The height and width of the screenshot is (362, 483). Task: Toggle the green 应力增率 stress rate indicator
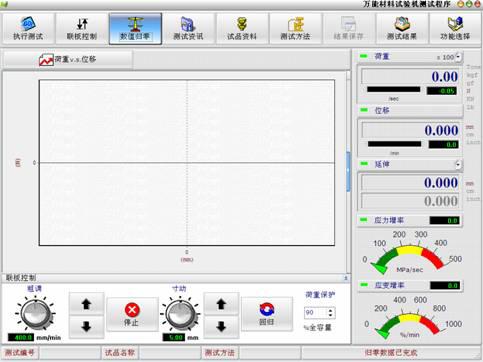[x=364, y=220]
